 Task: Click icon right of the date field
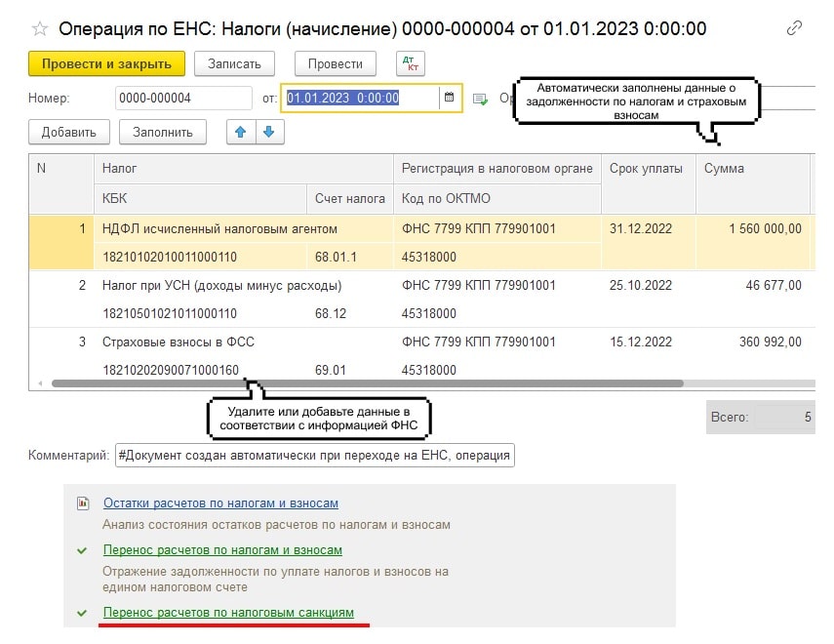pos(479,99)
